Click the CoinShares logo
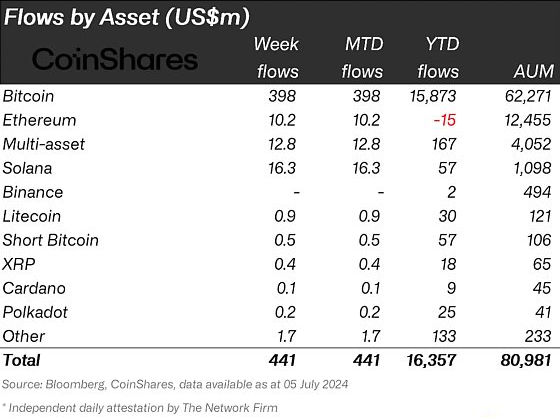The height and width of the screenshot is (417, 560). pyautogui.click(x=115, y=59)
